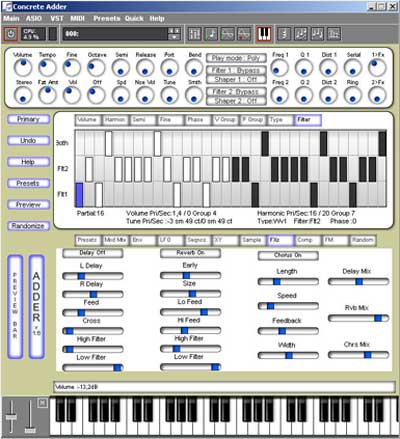Click the Octave knob

(x=96, y=68)
